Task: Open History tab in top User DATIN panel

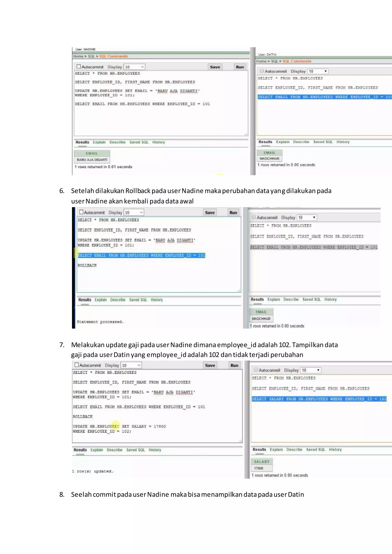Action: 343,142
